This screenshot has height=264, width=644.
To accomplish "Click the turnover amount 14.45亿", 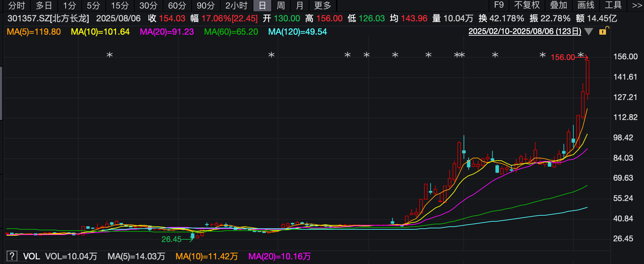I will coord(602,18).
